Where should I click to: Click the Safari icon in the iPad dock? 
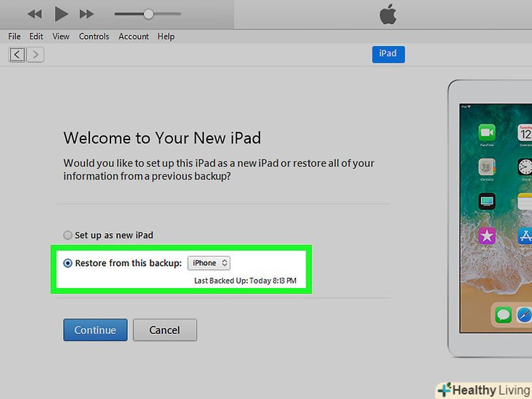[525, 314]
